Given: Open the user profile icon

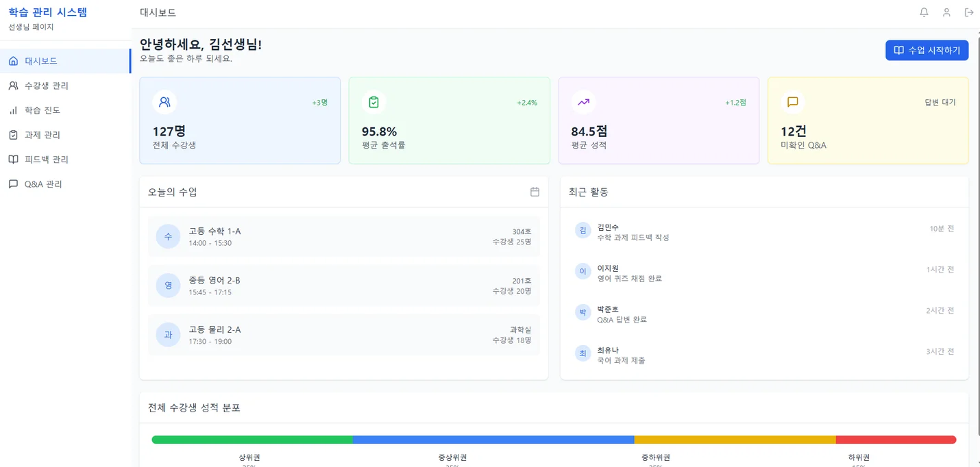Looking at the screenshot, I should 946,12.
